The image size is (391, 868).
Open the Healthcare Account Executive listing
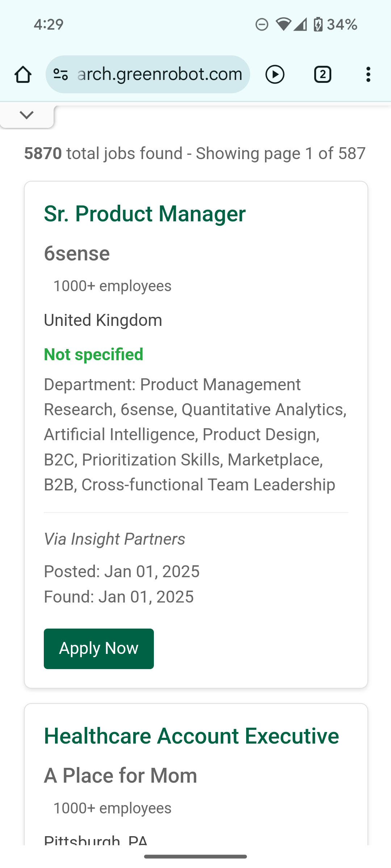pyautogui.click(x=192, y=736)
